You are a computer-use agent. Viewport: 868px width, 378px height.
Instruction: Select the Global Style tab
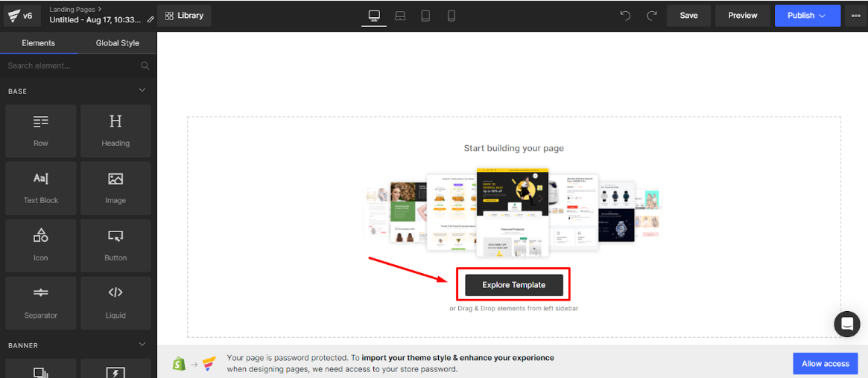coord(118,43)
